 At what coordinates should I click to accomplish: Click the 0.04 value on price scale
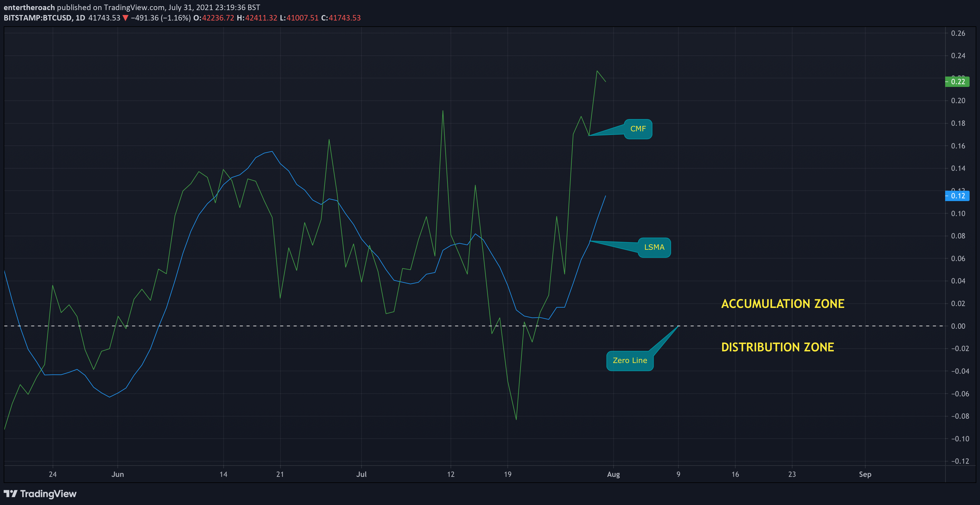(x=958, y=281)
